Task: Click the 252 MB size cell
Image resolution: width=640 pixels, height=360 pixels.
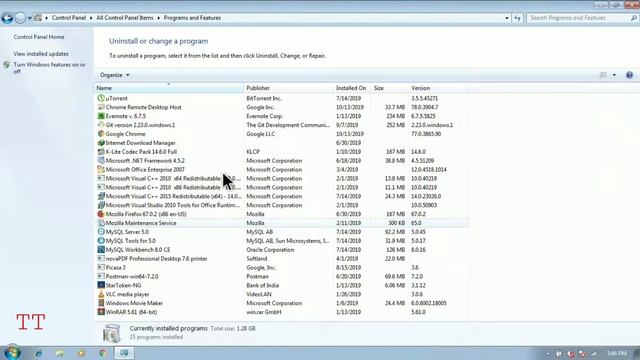Action: pos(396,125)
